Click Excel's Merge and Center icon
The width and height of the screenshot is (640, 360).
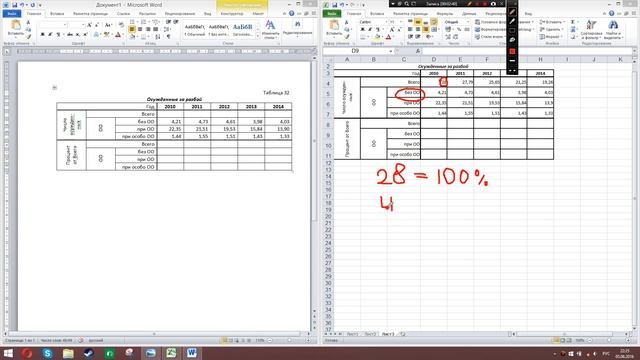[434, 29]
